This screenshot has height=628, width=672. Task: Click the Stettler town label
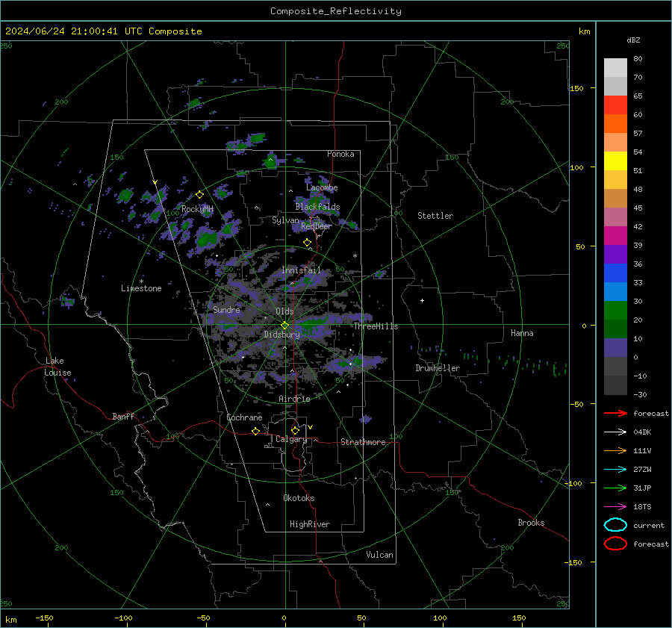[x=435, y=216]
